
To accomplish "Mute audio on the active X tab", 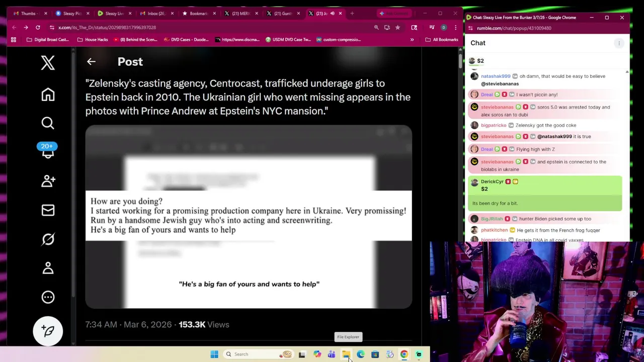I will pos(332,14).
